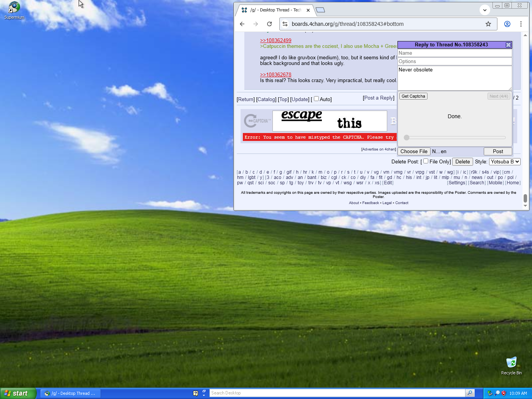The width and height of the screenshot is (532, 399).
Task: Switch to the Mobile site link
Action: coord(496,183)
